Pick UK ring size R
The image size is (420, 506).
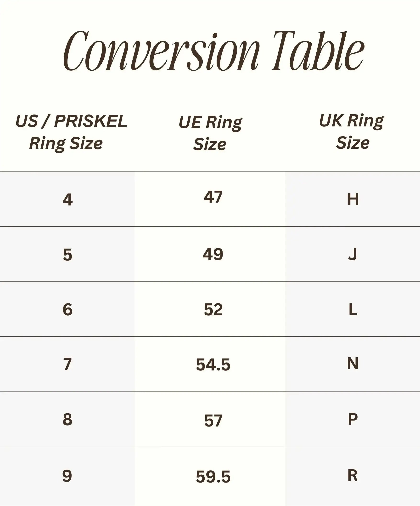353,476
